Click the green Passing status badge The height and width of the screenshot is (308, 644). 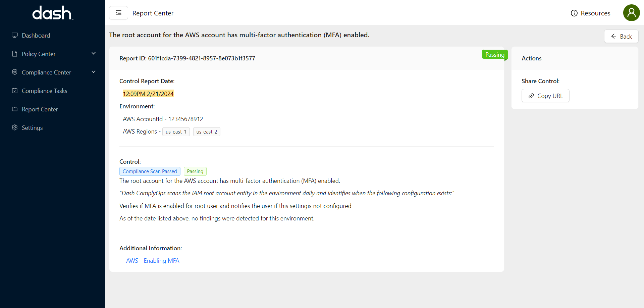(495, 54)
